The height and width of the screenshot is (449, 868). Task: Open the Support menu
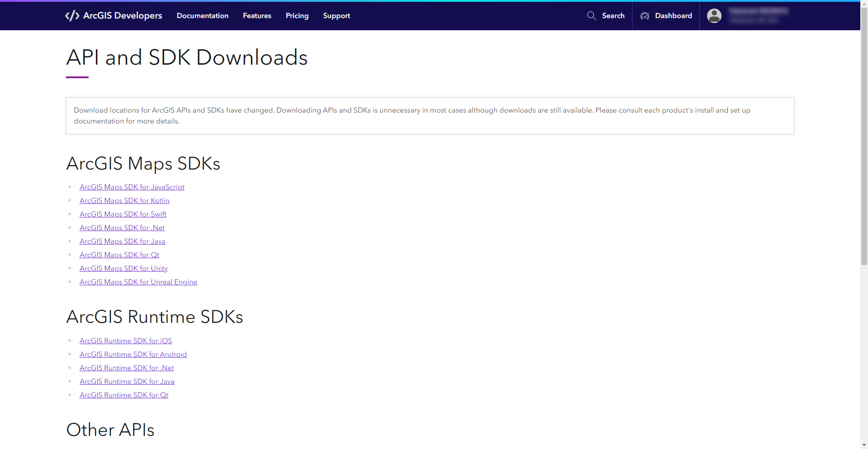click(x=336, y=16)
